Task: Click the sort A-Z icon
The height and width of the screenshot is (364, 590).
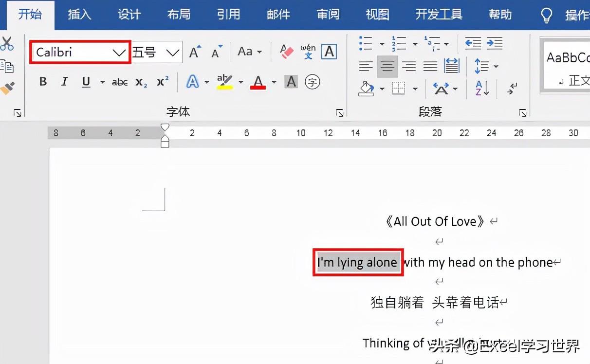Action: [x=482, y=89]
